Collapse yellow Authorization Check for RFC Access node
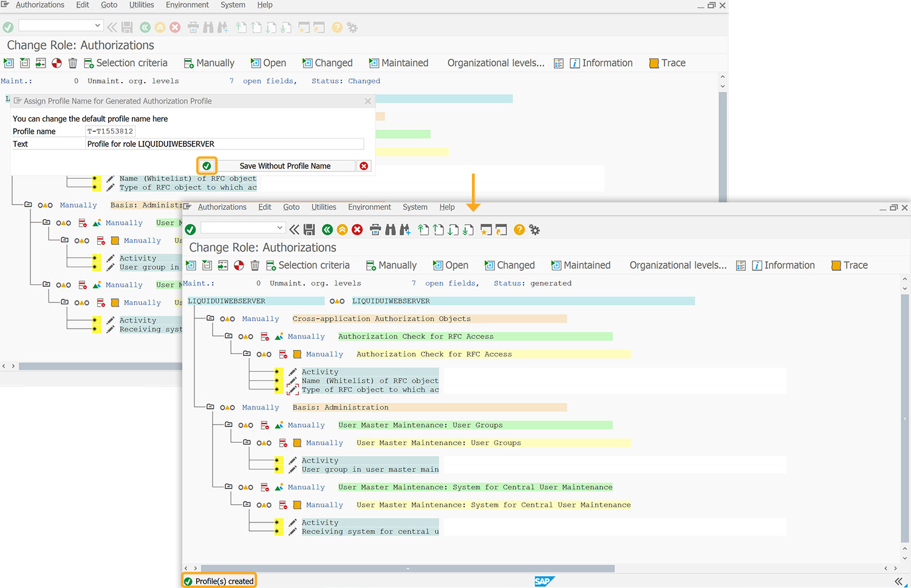 247,354
